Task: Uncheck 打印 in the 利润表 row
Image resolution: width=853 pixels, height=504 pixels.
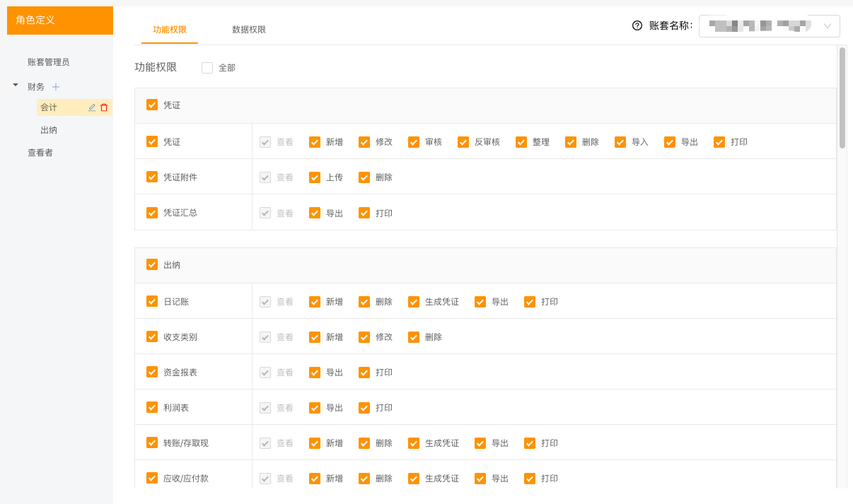Action: click(x=364, y=408)
